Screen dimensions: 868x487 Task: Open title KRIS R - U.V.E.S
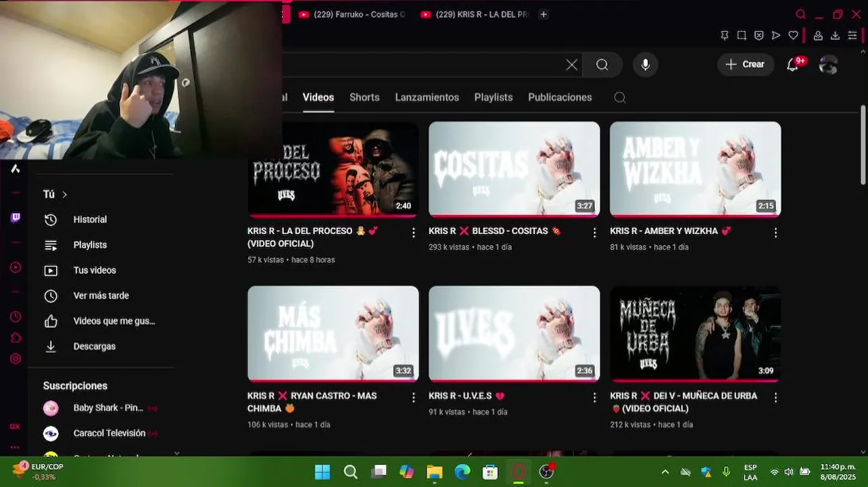tap(466, 396)
